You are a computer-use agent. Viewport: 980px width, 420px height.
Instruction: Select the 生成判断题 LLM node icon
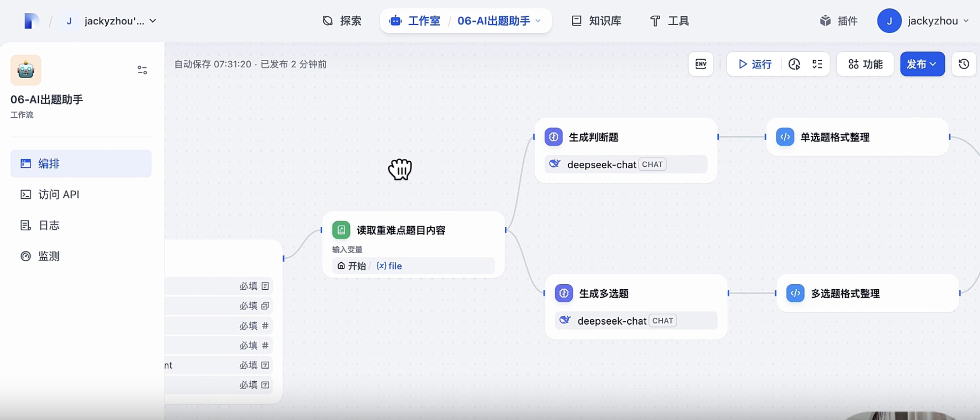click(x=554, y=137)
